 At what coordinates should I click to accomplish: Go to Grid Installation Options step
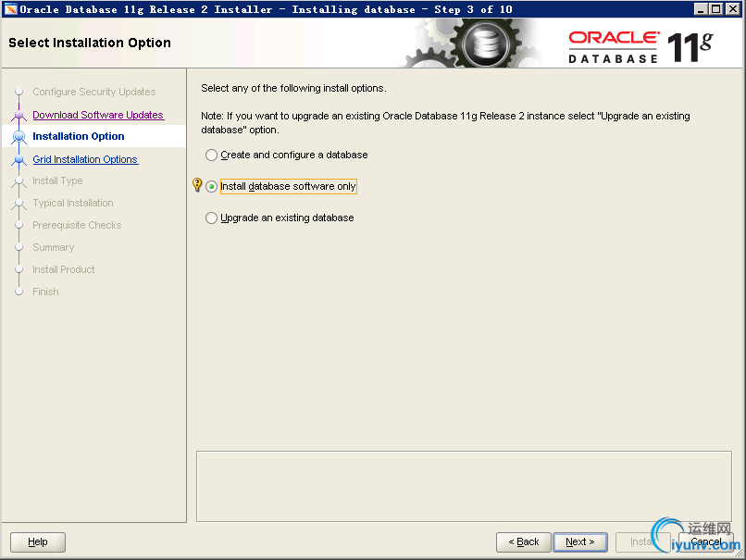[85, 159]
